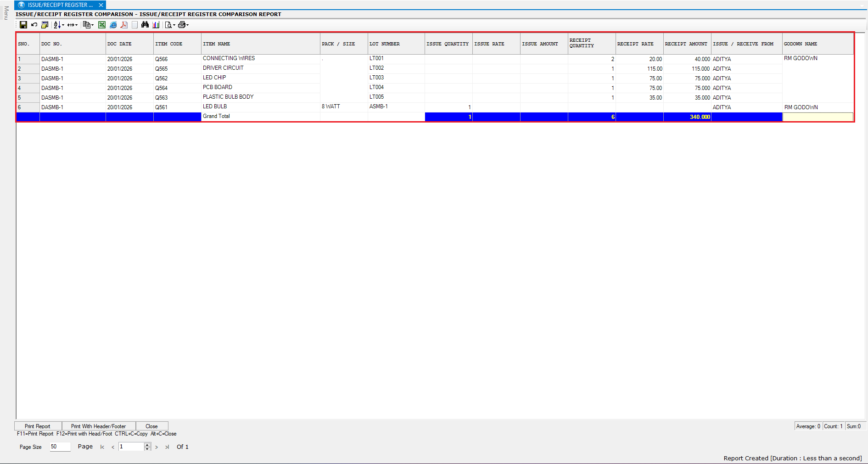The height and width of the screenshot is (464, 868).
Task: Click the Page Size input field
Action: tap(60, 447)
